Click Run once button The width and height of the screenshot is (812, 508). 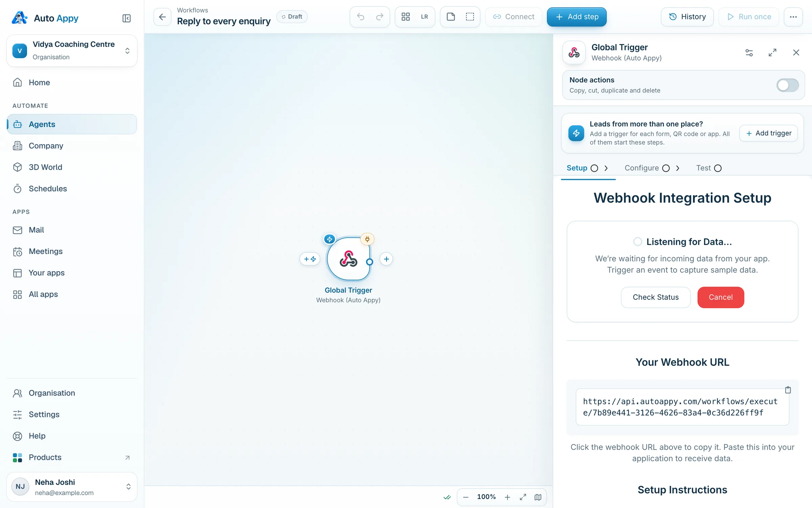coord(749,17)
